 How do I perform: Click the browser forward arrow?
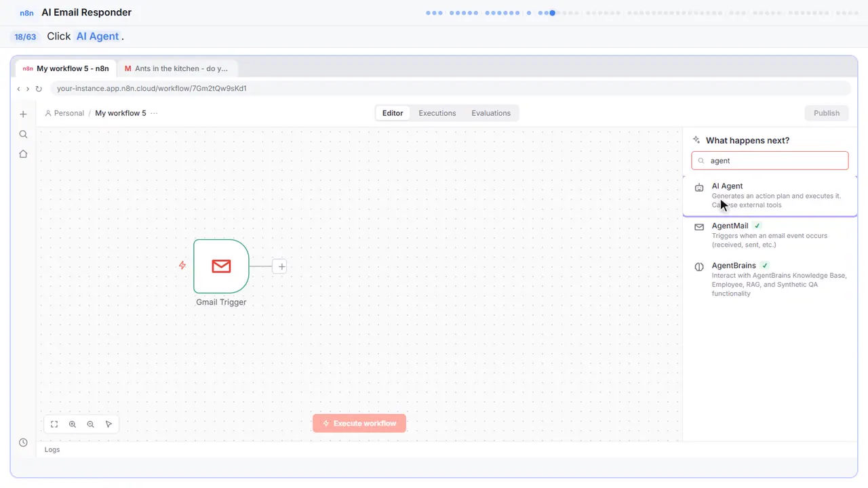(x=28, y=89)
